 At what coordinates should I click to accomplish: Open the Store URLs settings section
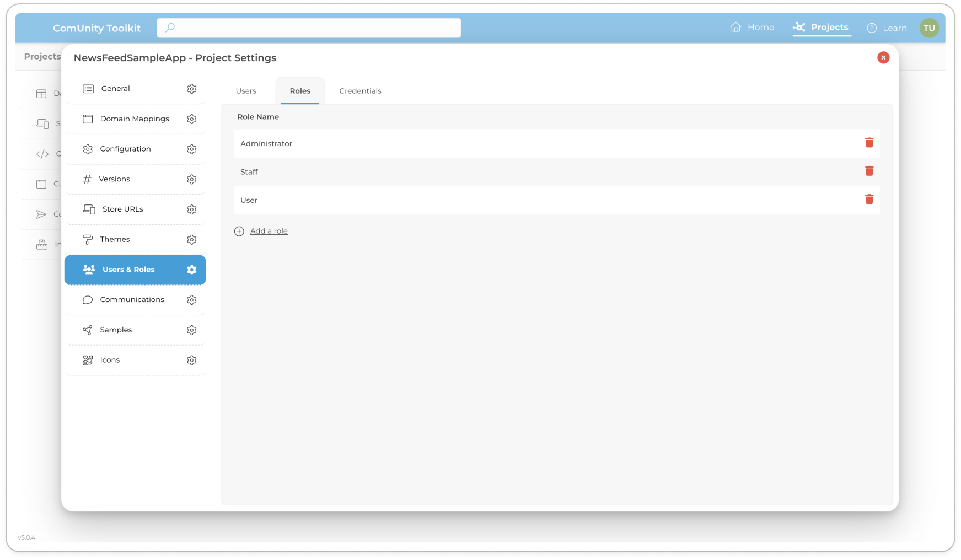(122, 209)
